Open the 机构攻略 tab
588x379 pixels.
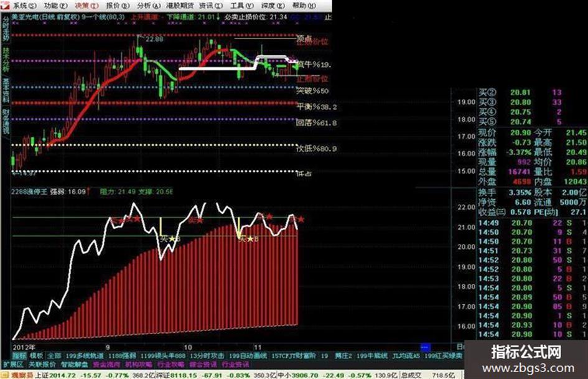(x=139, y=364)
